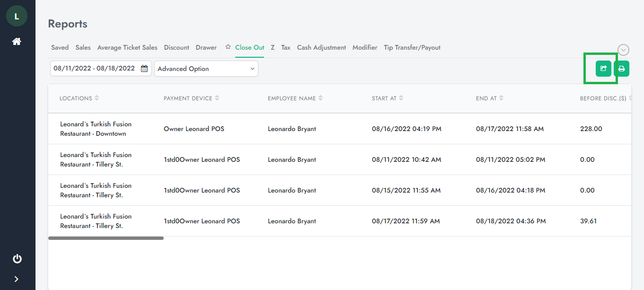Open the user avatar 'L'
Viewport: 644px width, 290px height.
click(x=17, y=16)
